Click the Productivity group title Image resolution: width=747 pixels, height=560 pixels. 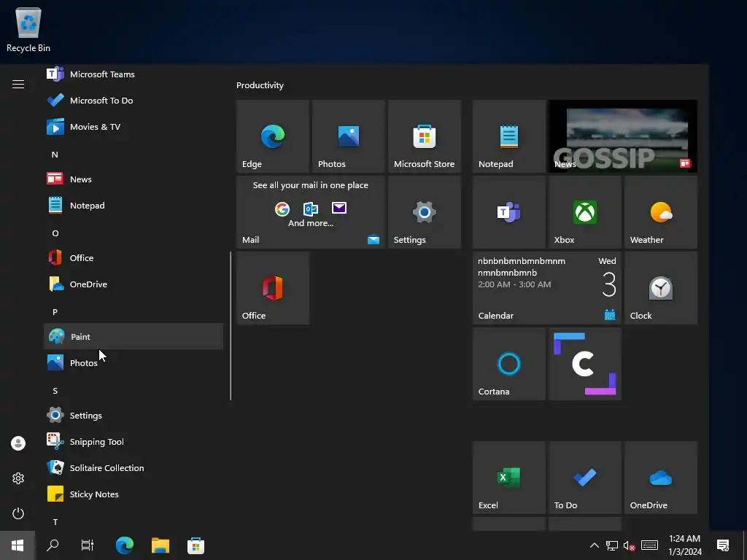coord(260,85)
